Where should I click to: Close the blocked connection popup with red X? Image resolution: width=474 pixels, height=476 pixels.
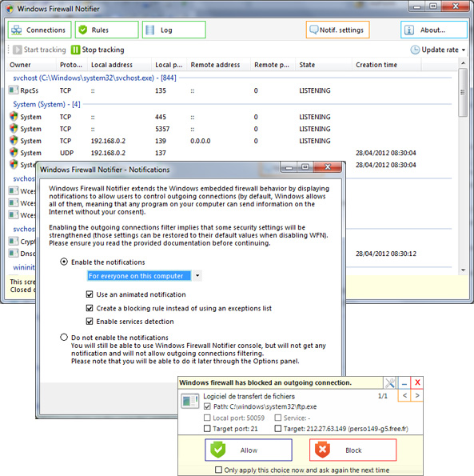click(417, 383)
